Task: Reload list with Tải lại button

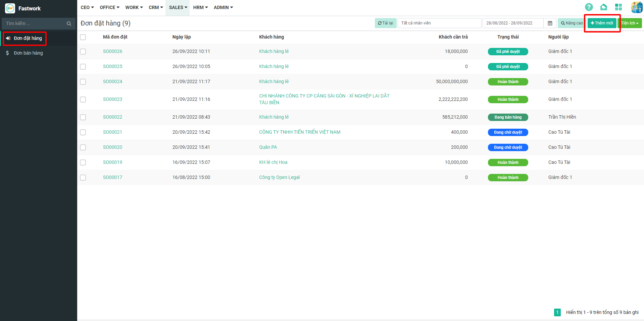Action: 385,23
